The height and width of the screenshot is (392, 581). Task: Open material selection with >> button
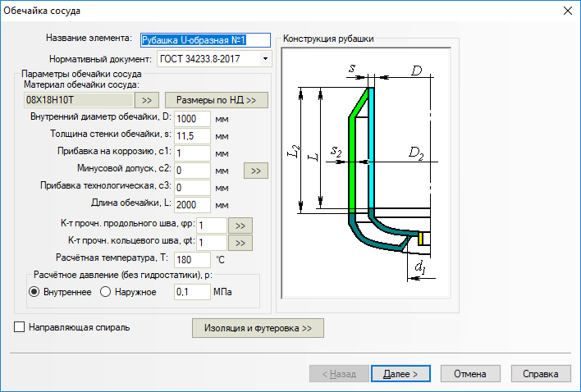(146, 100)
